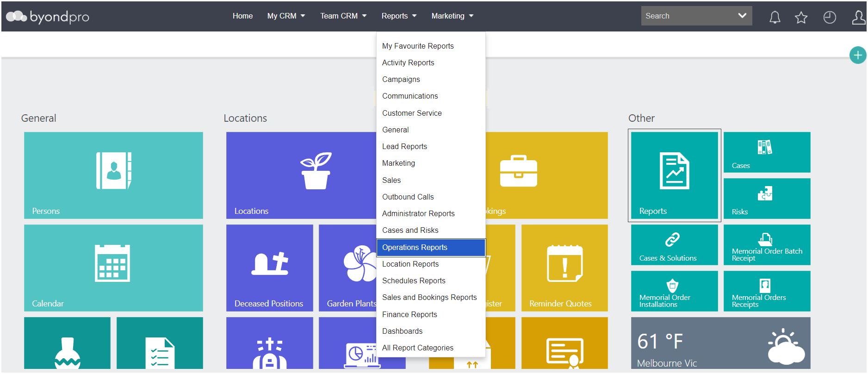The width and height of the screenshot is (868, 374).
Task: Open Outbound Calls reports
Action: (x=431, y=197)
